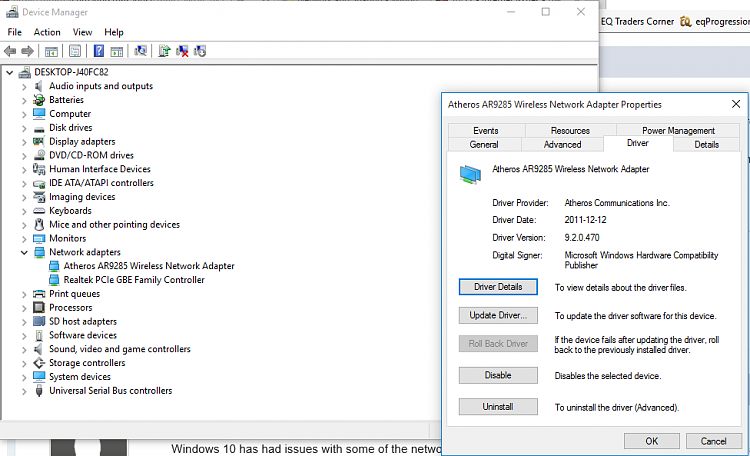Click the Driver Details button
This screenshot has width=750, height=456.
498,287
